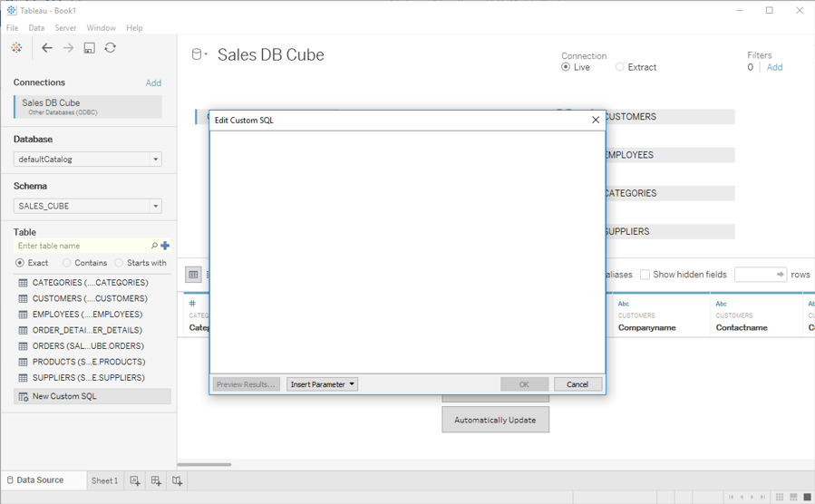Go back with the left arrow icon
The height and width of the screenshot is (504, 815).
(47, 48)
